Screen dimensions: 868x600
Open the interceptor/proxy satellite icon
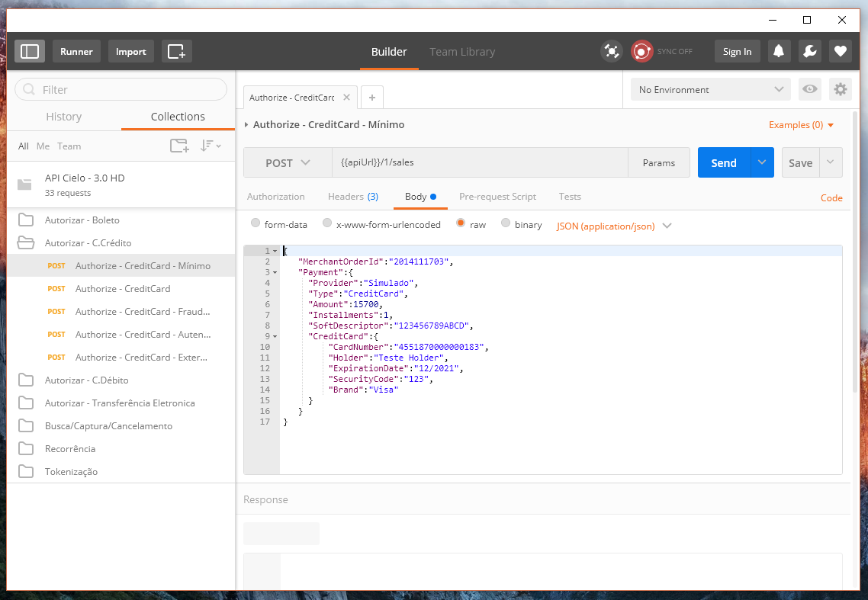coord(612,52)
